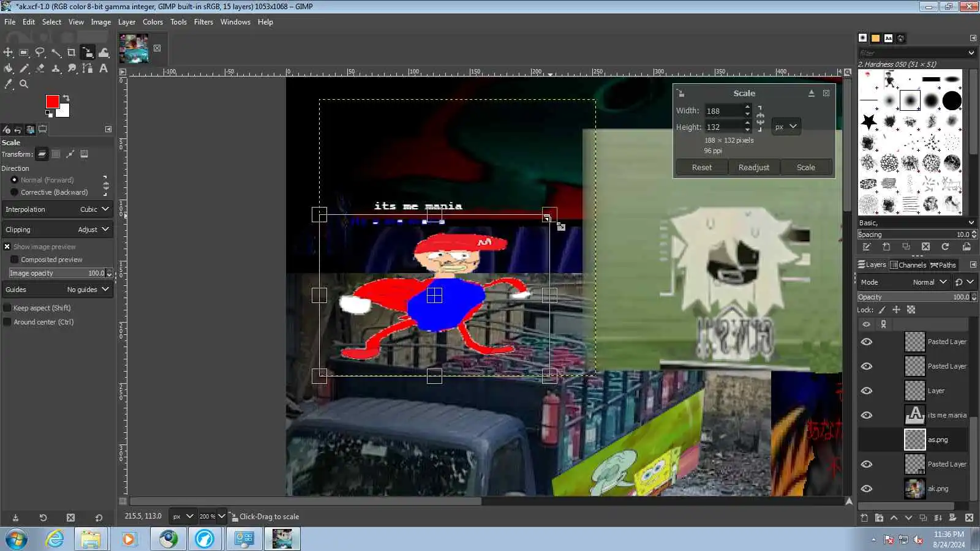Switch to the Channels tab
This screenshot has width=980, height=551.
[x=908, y=265]
